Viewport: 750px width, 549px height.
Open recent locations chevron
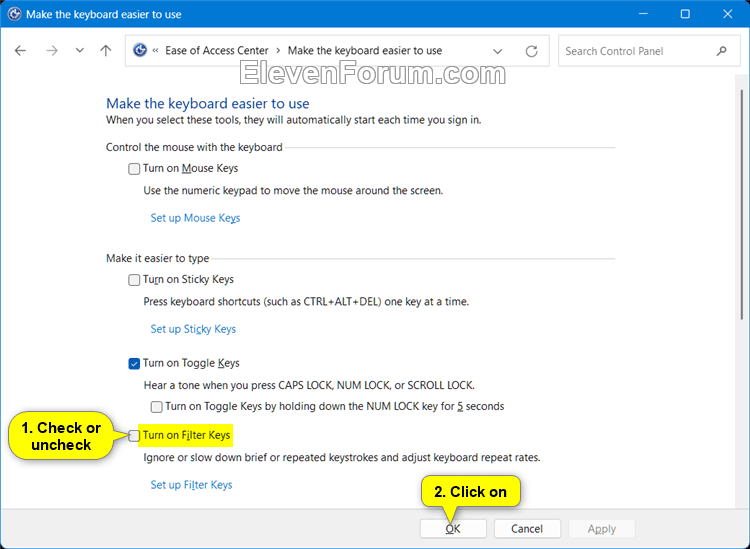(79, 50)
